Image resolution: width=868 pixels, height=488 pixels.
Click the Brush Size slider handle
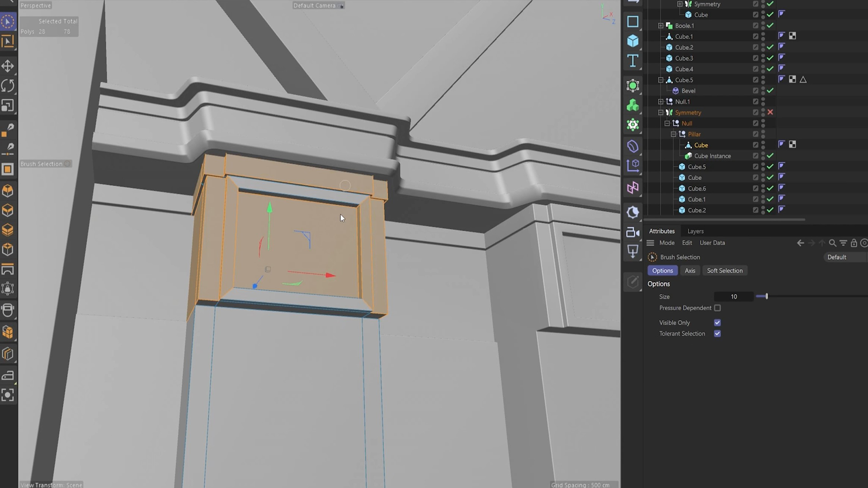pyautogui.click(x=767, y=296)
